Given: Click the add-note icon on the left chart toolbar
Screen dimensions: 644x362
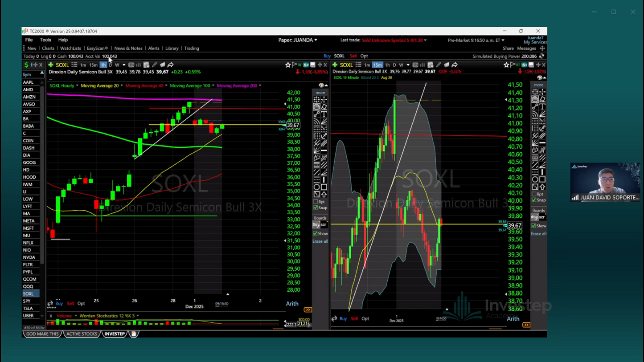Looking at the screenshot, I should click(x=146, y=65).
